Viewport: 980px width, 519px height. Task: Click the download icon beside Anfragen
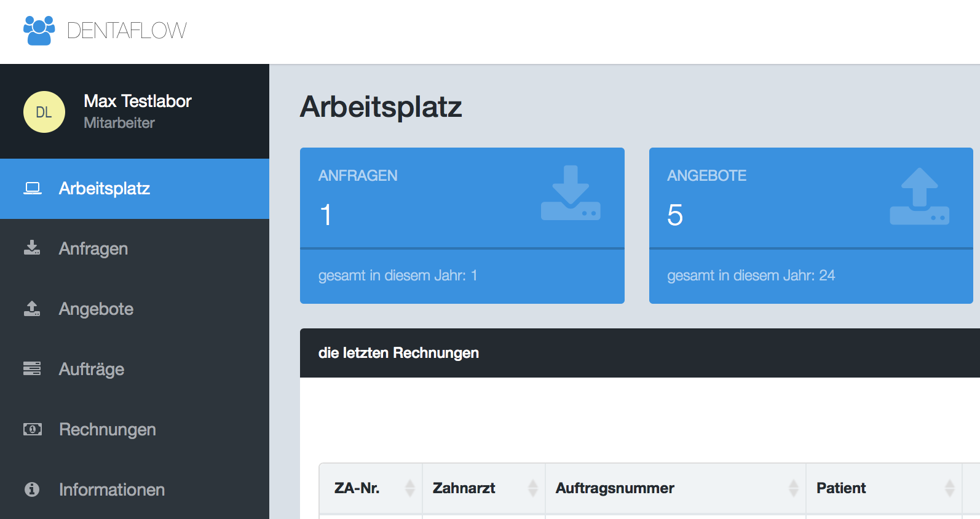tap(32, 248)
